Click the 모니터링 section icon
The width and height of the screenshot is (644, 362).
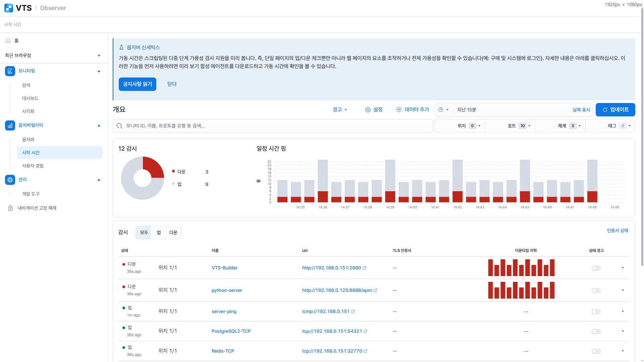(10, 71)
